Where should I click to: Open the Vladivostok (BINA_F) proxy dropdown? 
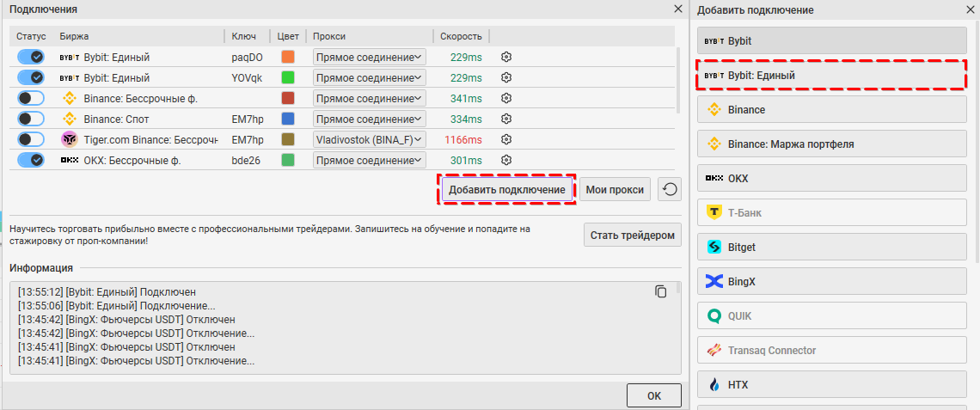pos(370,139)
